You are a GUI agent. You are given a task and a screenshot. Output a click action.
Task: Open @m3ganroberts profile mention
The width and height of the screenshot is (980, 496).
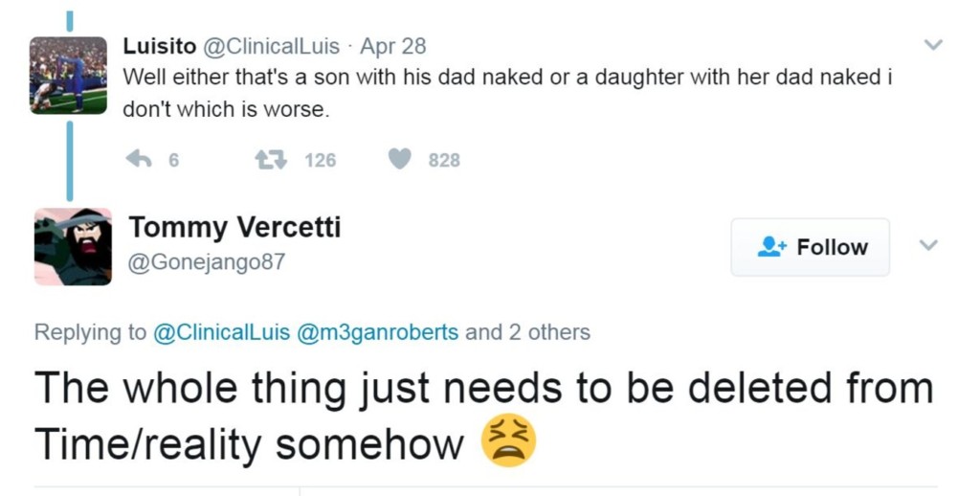pos(378,332)
